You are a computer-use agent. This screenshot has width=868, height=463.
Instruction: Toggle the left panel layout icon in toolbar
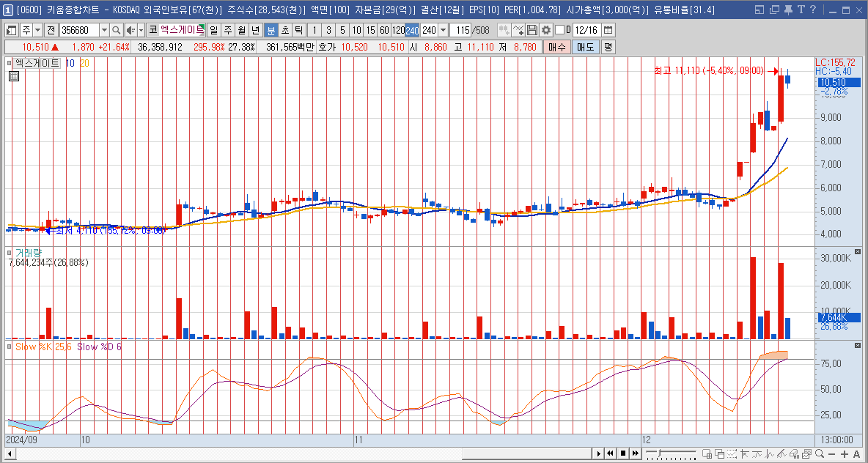pyautogui.click(x=10, y=30)
